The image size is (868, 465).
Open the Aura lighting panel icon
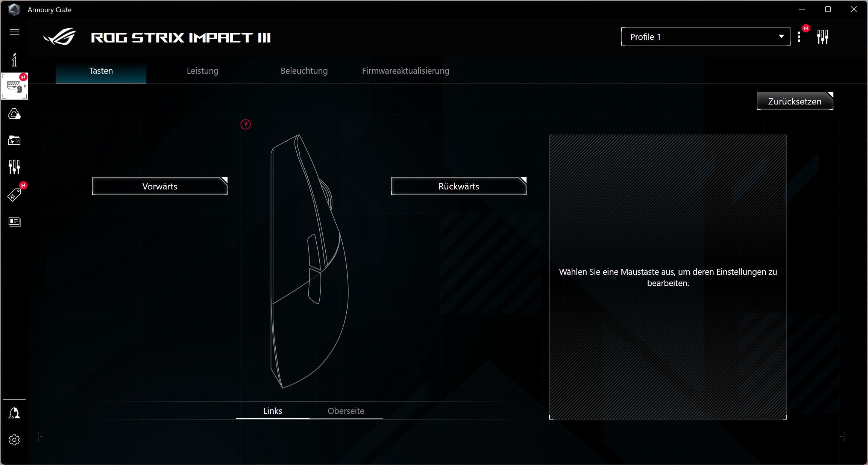pyautogui.click(x=14, y=114)
